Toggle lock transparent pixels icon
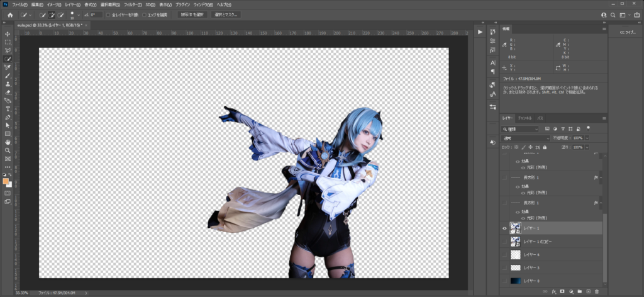 point(516,147)
